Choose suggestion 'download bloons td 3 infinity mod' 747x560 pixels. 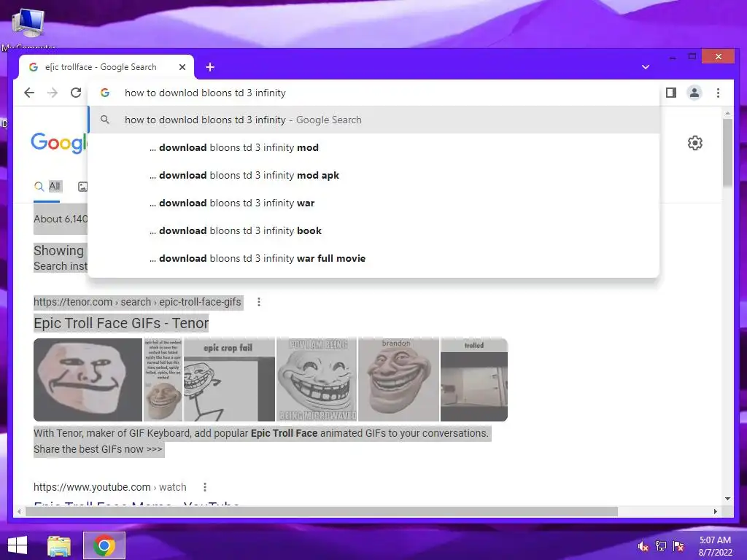click(x=374, y=147)
